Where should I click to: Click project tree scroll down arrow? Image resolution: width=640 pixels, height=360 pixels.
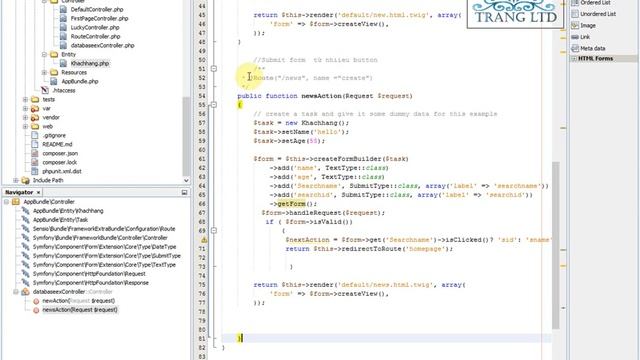tap(186, 180)
